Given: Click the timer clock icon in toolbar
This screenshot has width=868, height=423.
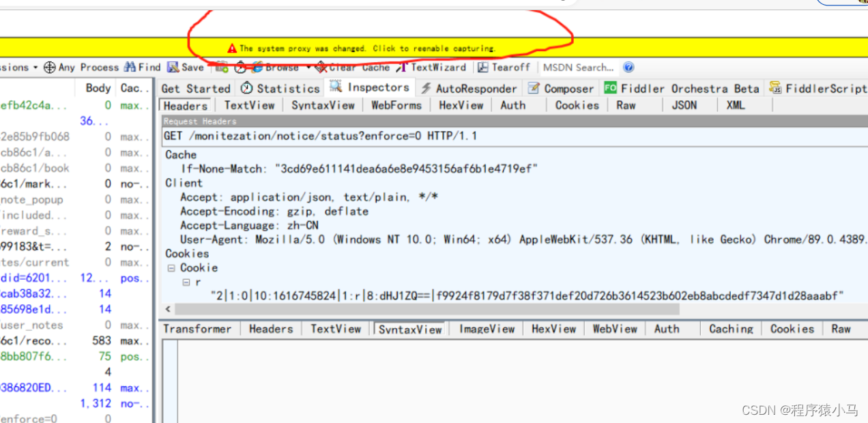Looking at the screenshot, I should click(x=240, y=67).
